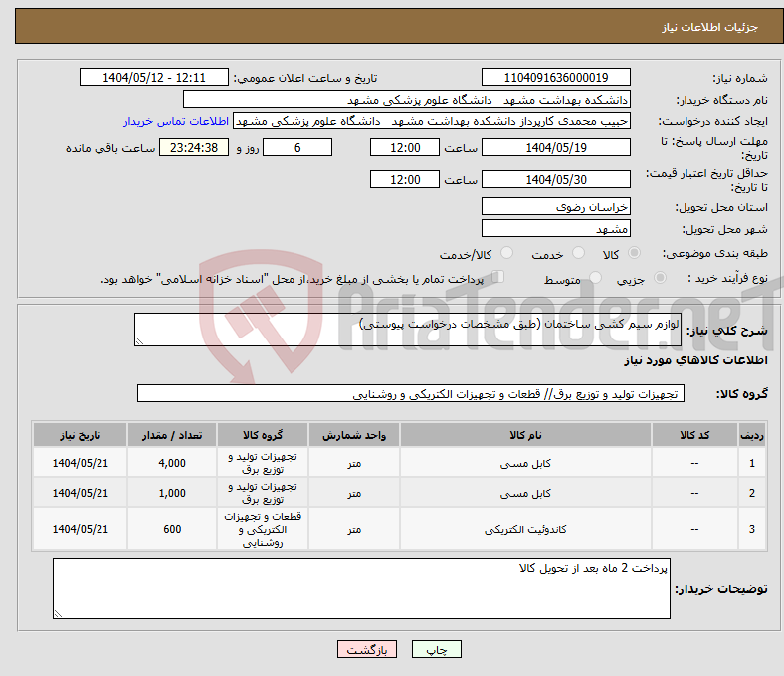Select the کالا radio button
The image size is (784, 676).
(x=634, y=253)
